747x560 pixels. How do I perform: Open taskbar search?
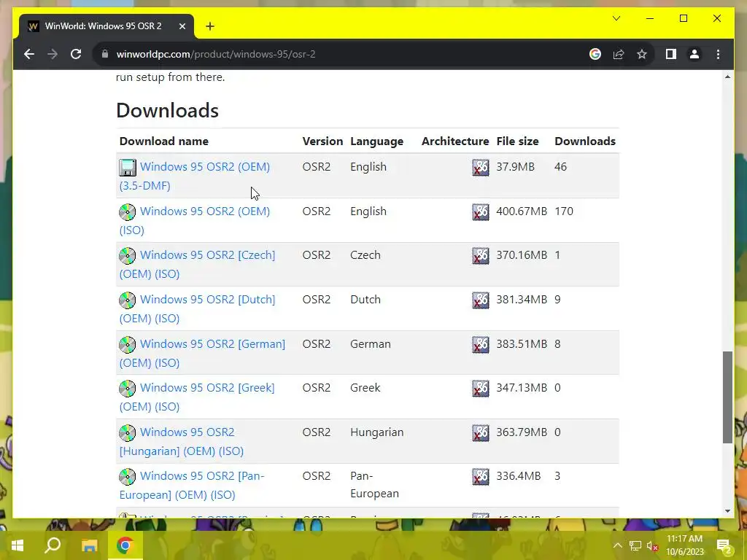coord(53,545)
